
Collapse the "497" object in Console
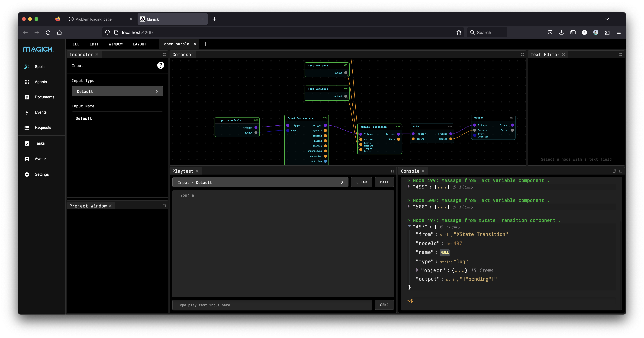point(409,226)
